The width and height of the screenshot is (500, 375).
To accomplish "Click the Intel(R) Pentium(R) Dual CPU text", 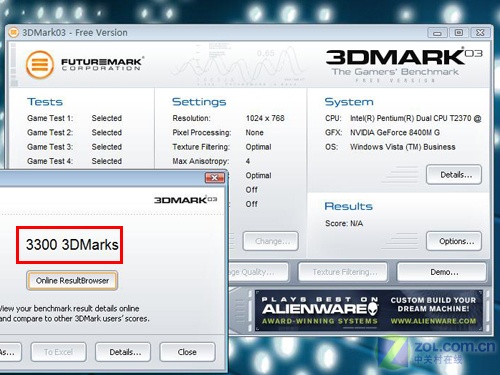I will (416, 118).
